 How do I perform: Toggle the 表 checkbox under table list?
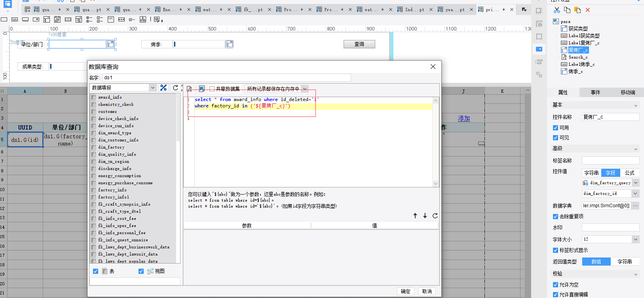point(95,271)
